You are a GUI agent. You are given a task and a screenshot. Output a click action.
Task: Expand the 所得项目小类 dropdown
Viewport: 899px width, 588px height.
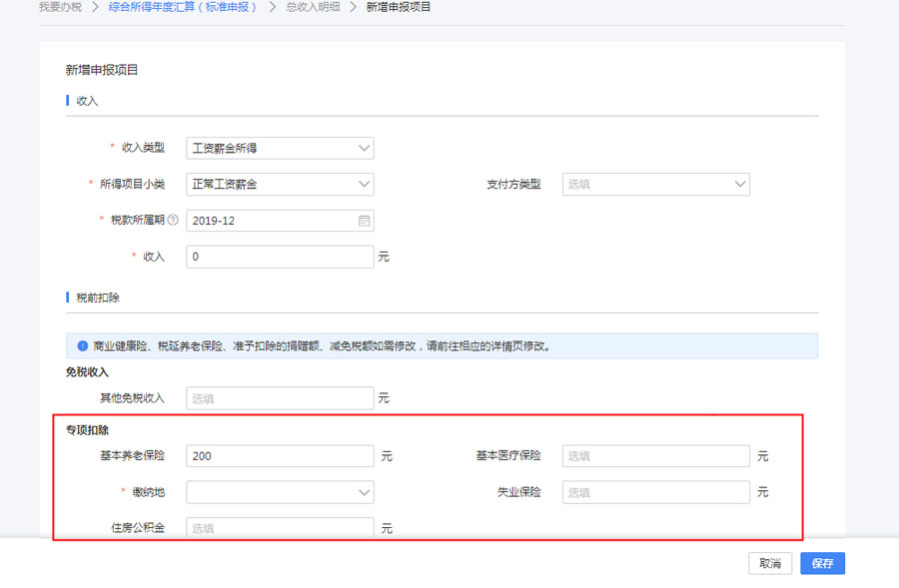pyautogui.click(x=280, y=185)
